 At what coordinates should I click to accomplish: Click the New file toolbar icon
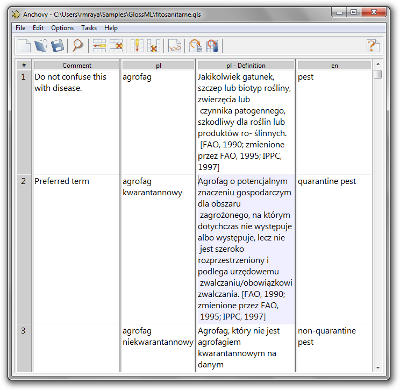(x=24, y=45)
